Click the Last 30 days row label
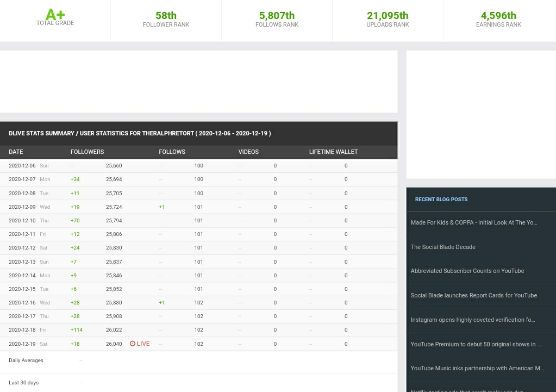Screen dimensions: 556x392 coord(24,382)
